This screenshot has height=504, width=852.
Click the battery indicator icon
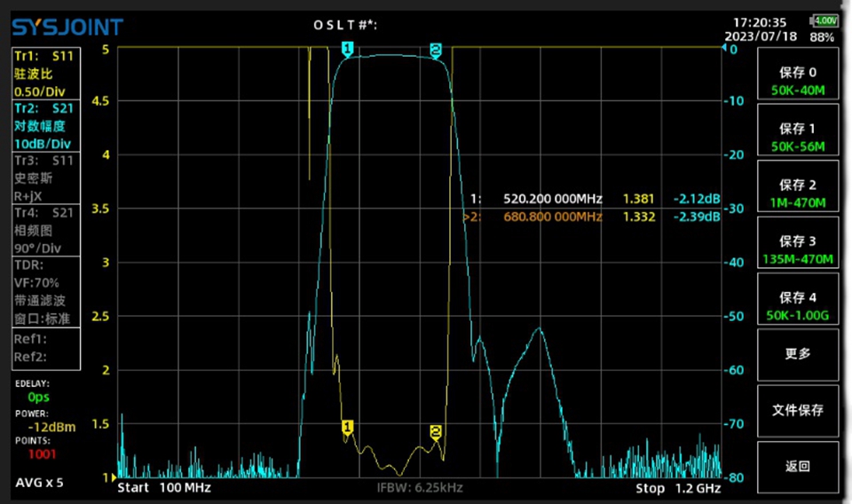824,20
